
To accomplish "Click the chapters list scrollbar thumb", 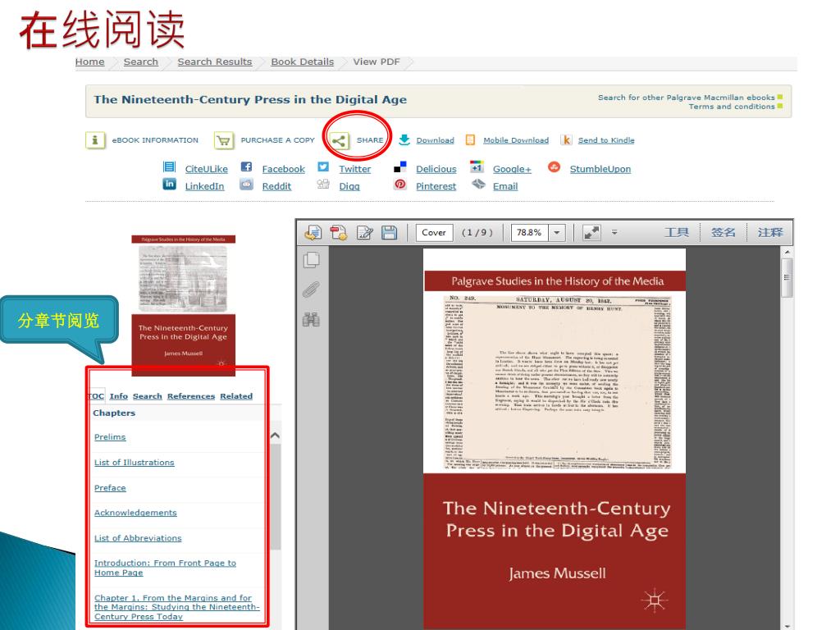I will tap(276, 496).
